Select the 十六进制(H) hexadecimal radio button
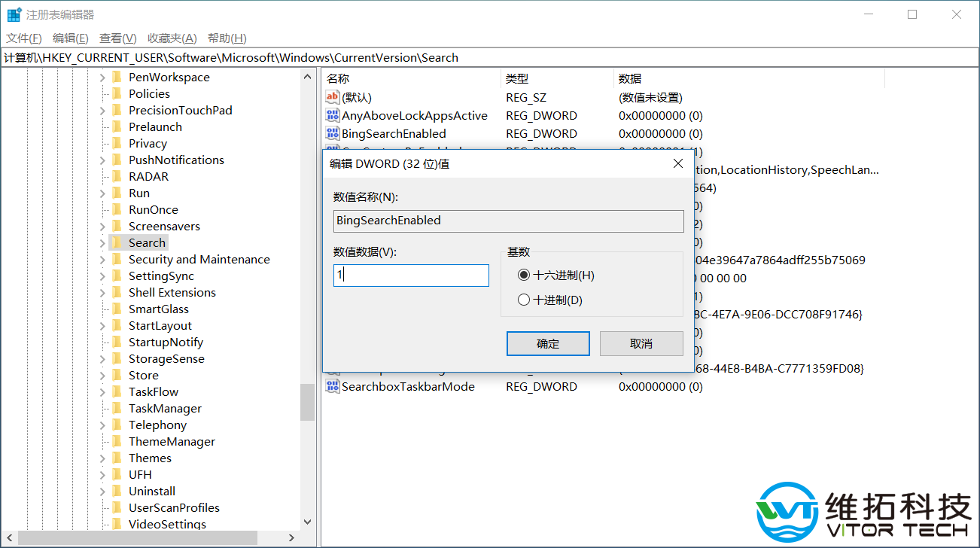 click(525, 276)
